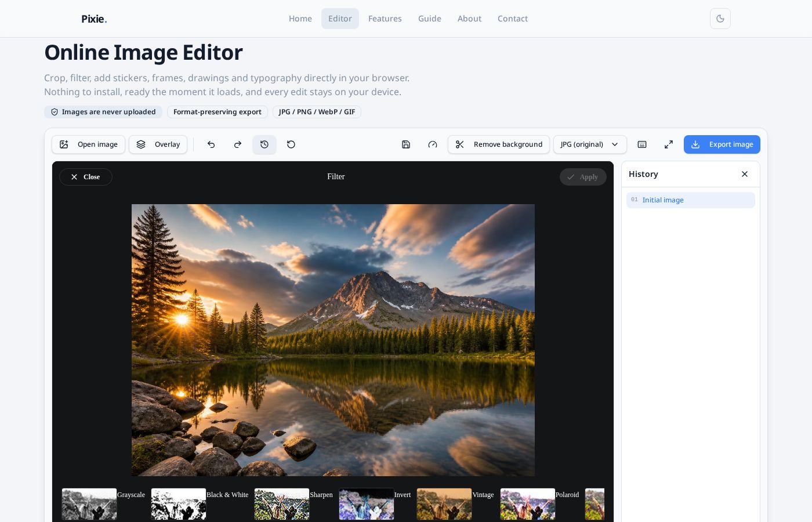Open the About page link
This screenshot has width=812, height=522.
(x=469, y=19)
